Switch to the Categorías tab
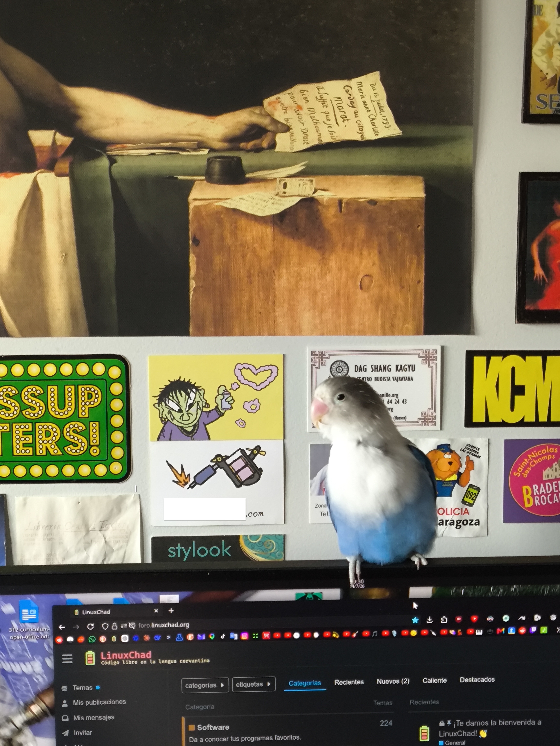 pyautogui.click(x=305, y=683)
